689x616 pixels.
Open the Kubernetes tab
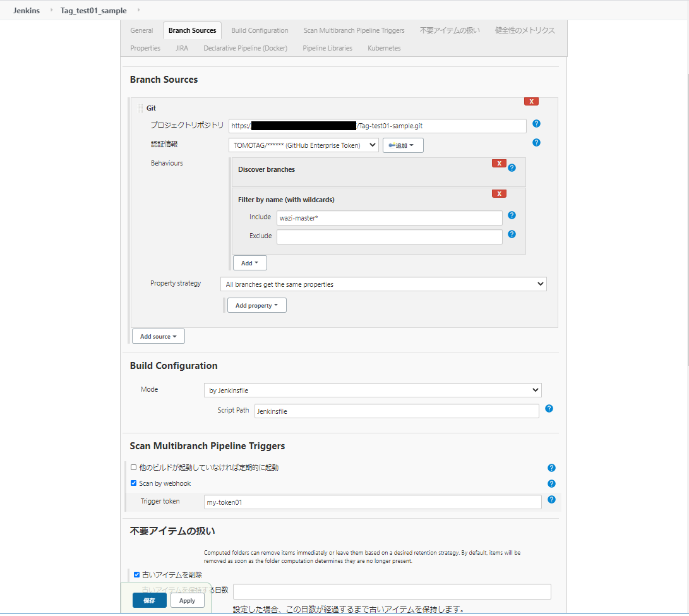[384, 48]
